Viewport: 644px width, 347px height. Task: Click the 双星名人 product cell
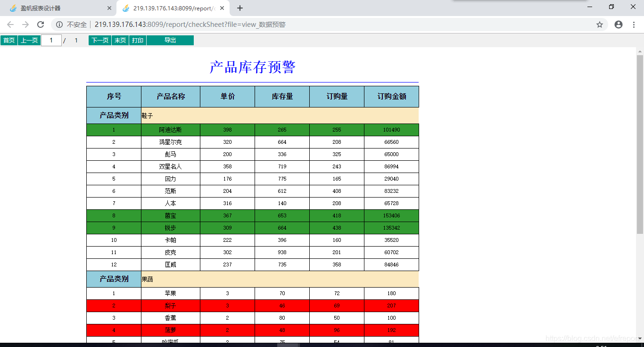click(x=171, y=166)
